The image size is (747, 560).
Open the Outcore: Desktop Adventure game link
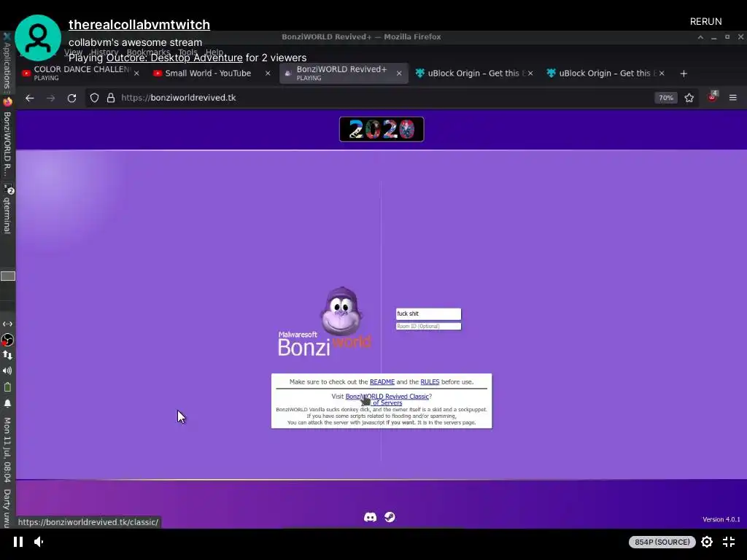coord(174,58)
